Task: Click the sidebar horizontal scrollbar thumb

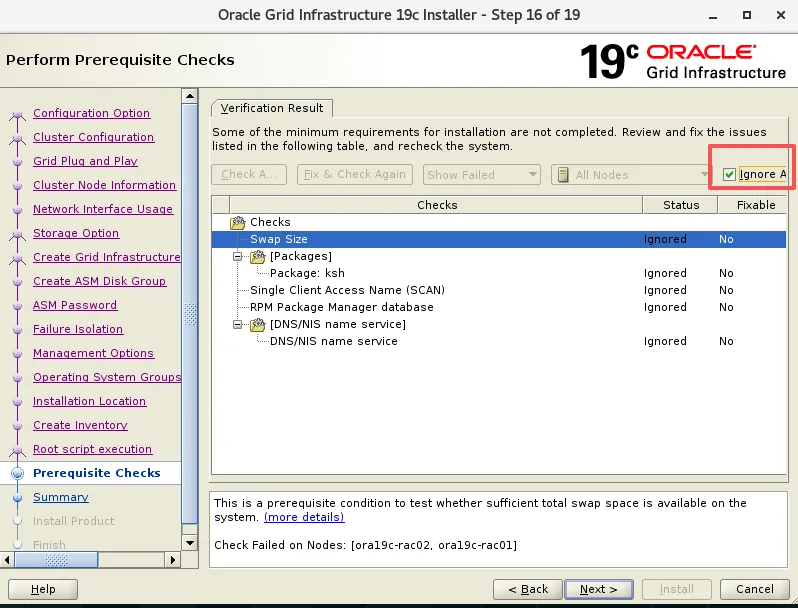Action: pyautogui.click(x=56, y=560)
